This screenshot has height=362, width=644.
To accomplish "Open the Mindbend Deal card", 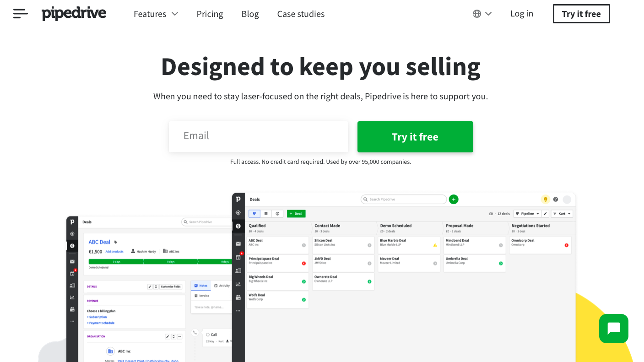I will [475, 245].
